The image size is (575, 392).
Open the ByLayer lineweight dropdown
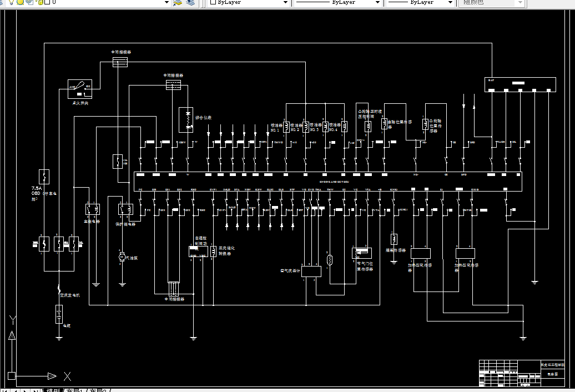click(x=450, y=3)
